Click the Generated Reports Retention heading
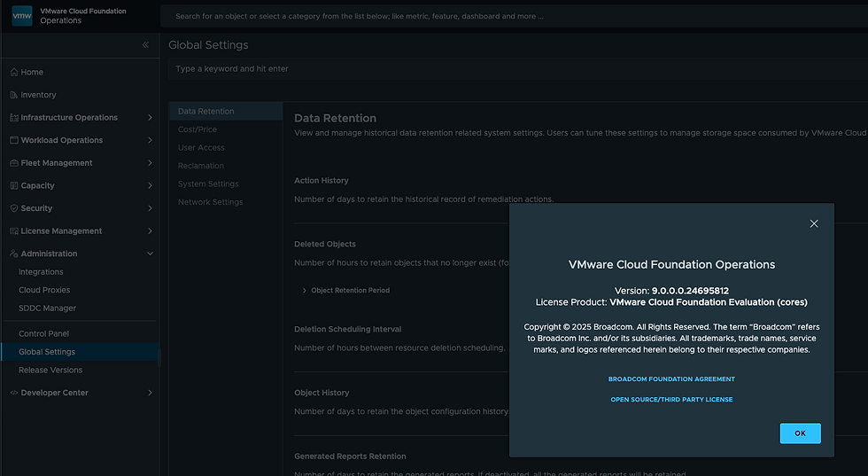This screenshot has width=868, height=476. click(x=350, y=456)
